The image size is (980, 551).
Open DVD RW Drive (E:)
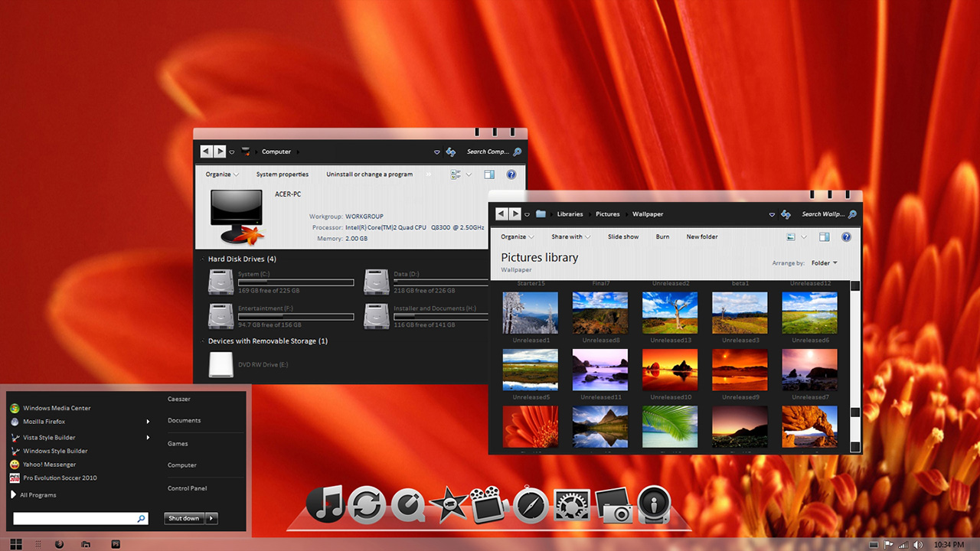click(x=249, y=364)
